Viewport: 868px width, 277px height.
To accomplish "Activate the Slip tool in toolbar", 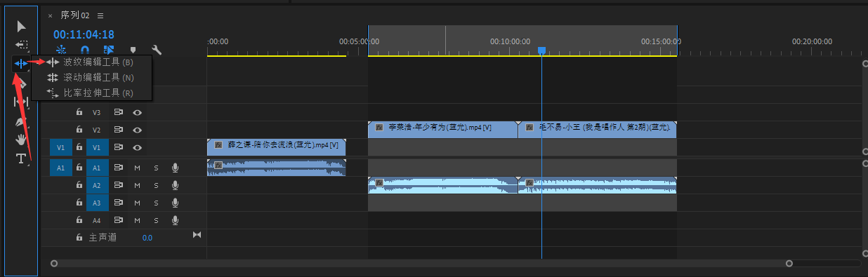I will pyautogui.click(x=21, y=102).
